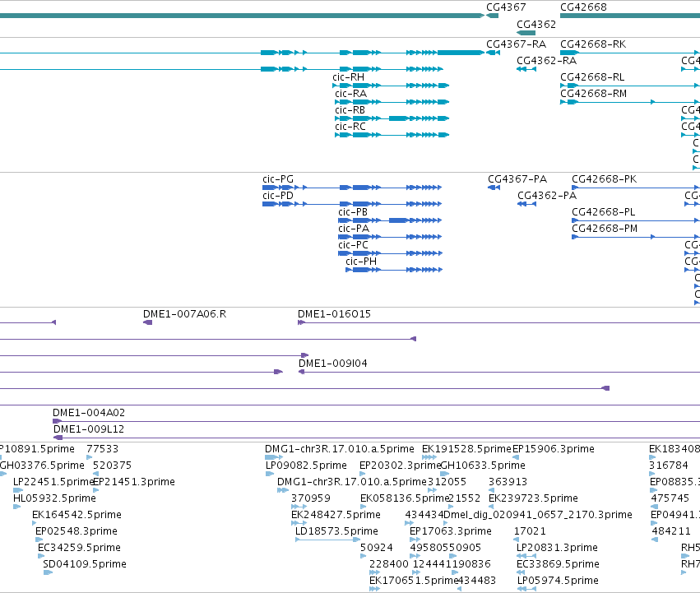The image size is (700, 593).
Task: Open the cic-PB protein label
Action: coord(353,212)
